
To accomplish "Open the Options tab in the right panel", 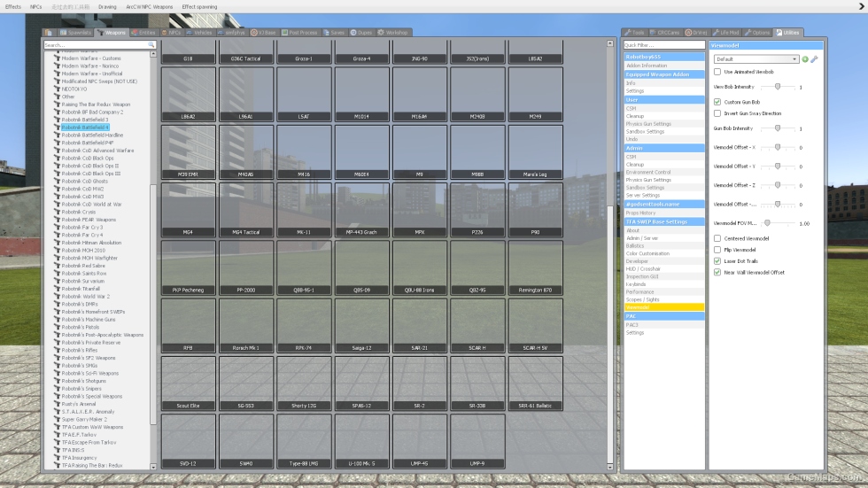I will click(758, 33).
